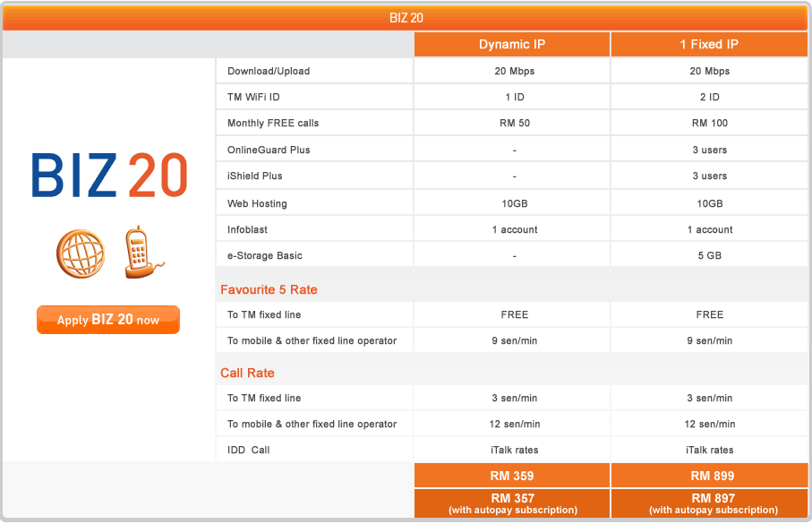Select the Dynamic IP column header
Screen dimensions: 812x524
pos(512,44)
